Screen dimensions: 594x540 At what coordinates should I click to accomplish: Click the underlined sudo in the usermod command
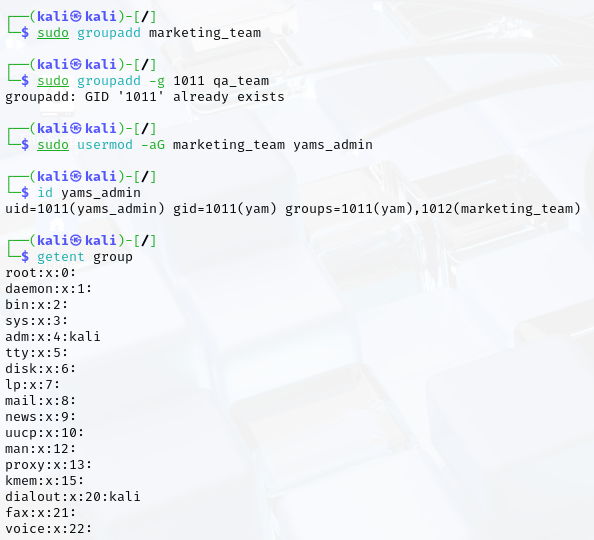point(53,145)
